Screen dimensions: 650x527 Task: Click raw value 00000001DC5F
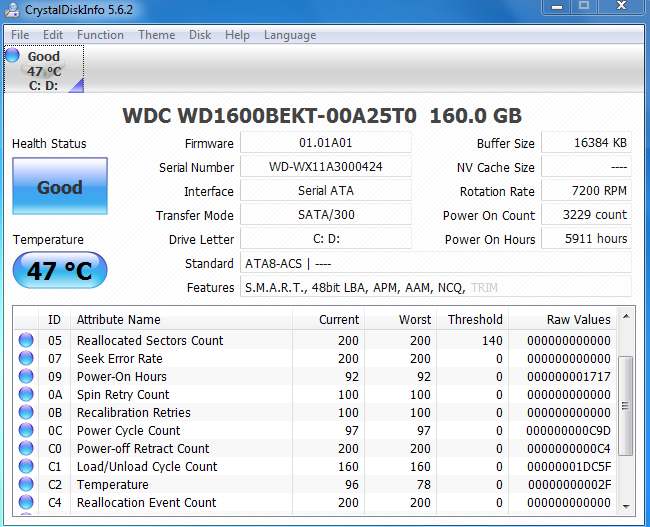(569, 466)
